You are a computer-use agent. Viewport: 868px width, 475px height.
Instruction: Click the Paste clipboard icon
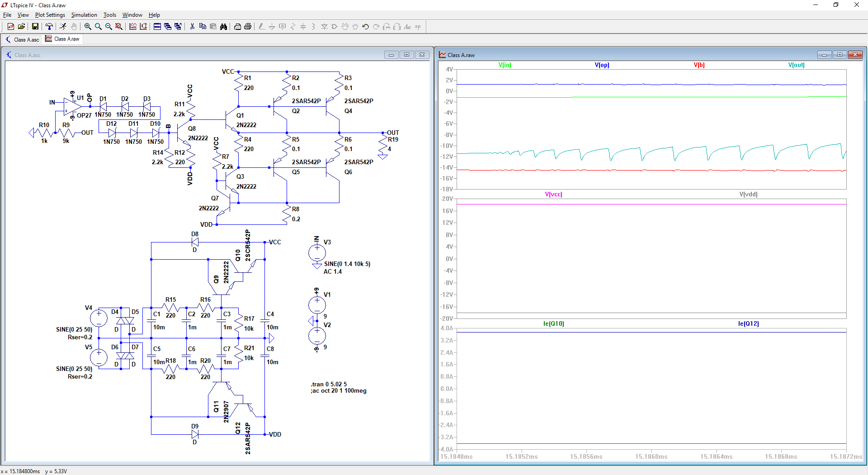(x=213, y=27)
